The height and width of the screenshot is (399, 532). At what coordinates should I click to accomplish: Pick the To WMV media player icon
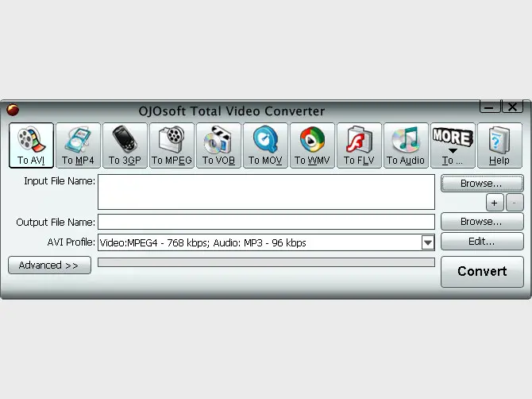(x=312, y=145)
